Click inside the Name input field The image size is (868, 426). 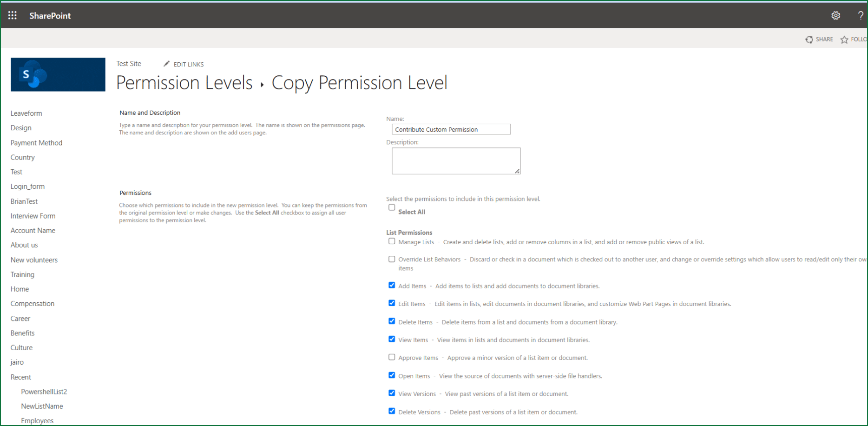pyautogui.click(x=450, y=129)
